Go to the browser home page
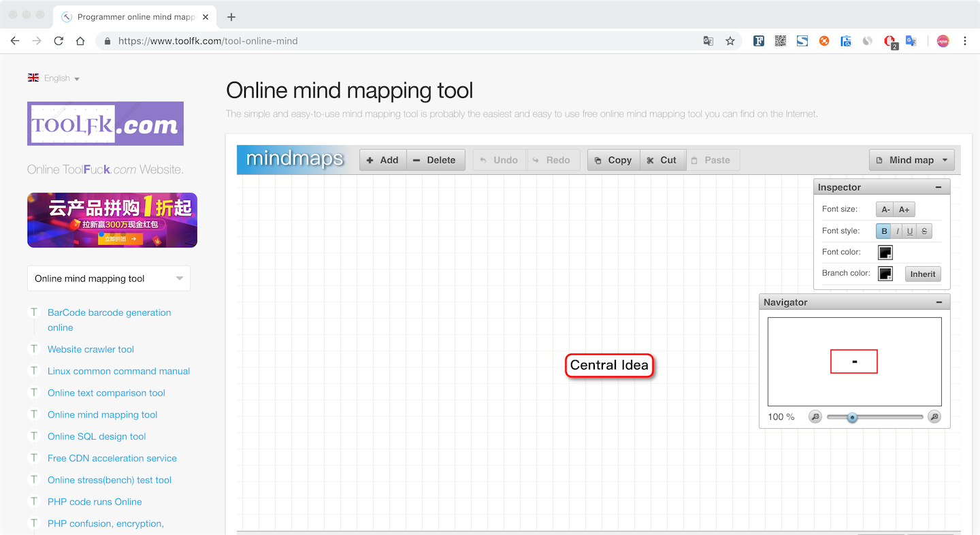Viewport: 980px width, 535px height. [80, 41]
